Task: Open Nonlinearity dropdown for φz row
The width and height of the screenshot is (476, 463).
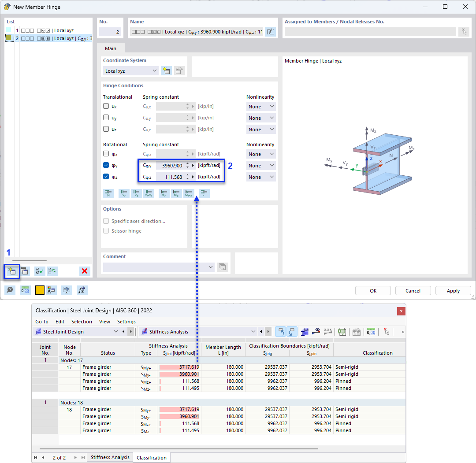Action: click(261, 177)
